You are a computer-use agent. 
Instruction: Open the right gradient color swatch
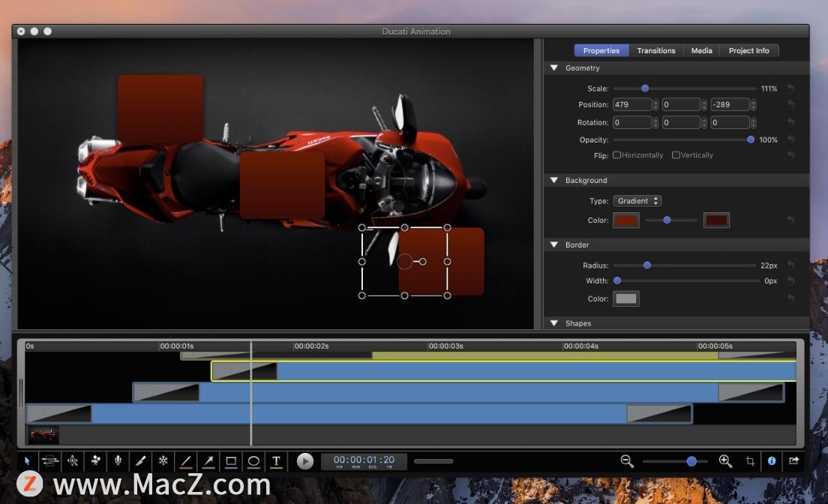pos(716,220)
